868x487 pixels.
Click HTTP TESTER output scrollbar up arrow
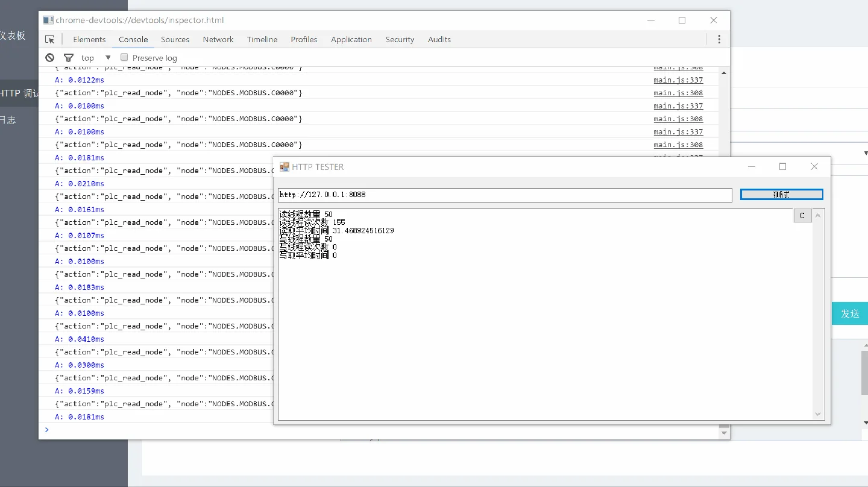click(x=818, y=215)
